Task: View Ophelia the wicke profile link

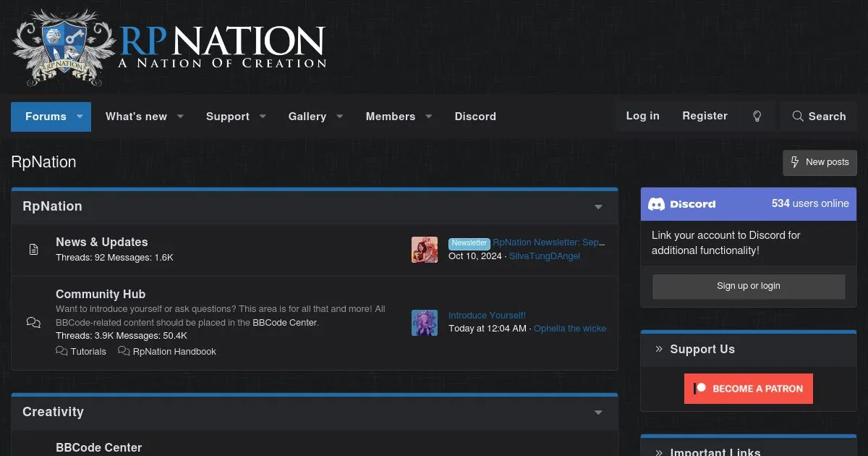Action: click(570, 329)
